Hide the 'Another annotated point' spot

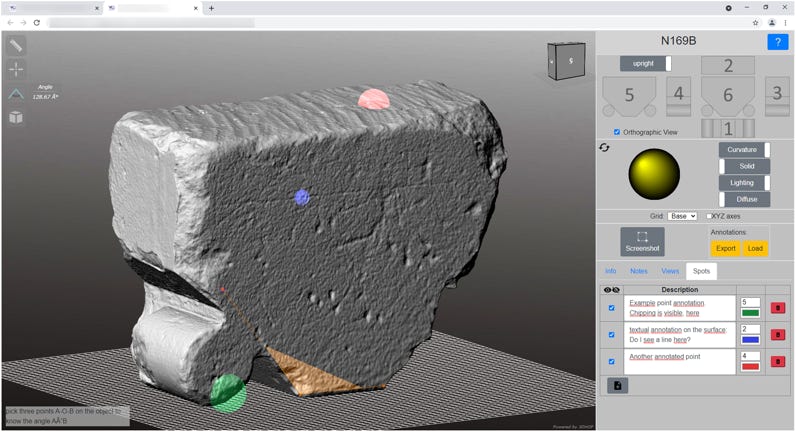click(x=612, y=361)
